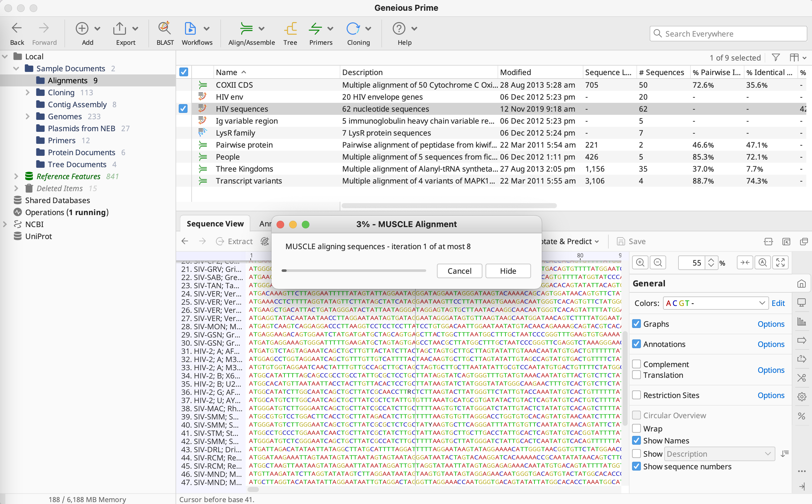Click the filter funnel icon
The image size is (812, 504).
coord(776,58)
